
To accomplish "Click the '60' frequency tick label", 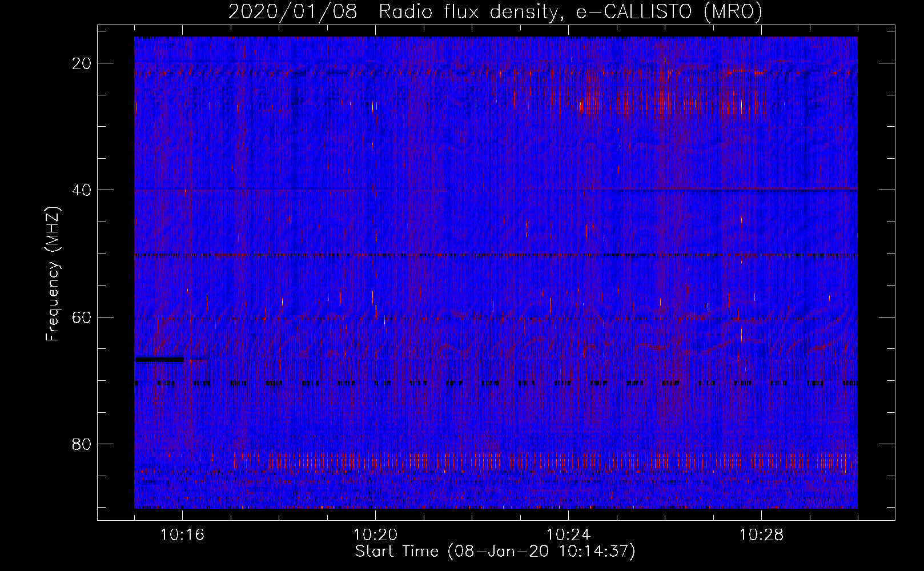I will 82,317.
